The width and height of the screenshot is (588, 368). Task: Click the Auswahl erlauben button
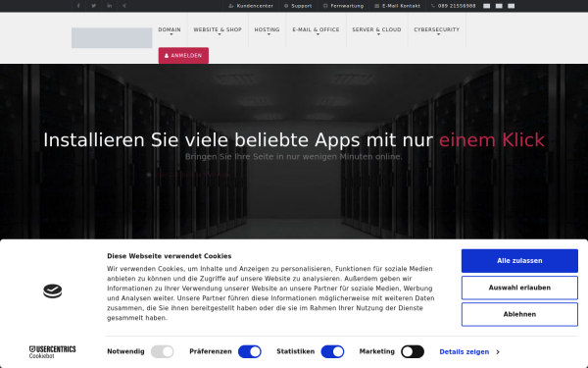tap(519, 288)
